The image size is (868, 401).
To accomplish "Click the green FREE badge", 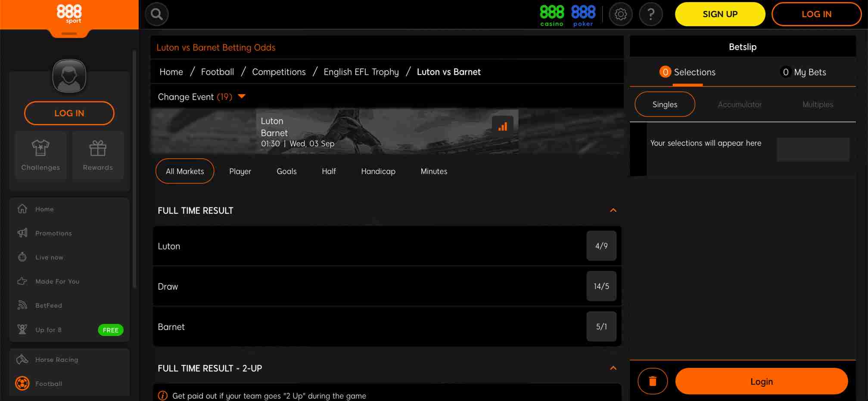I will pyautogui.click(x=111, y=330).
